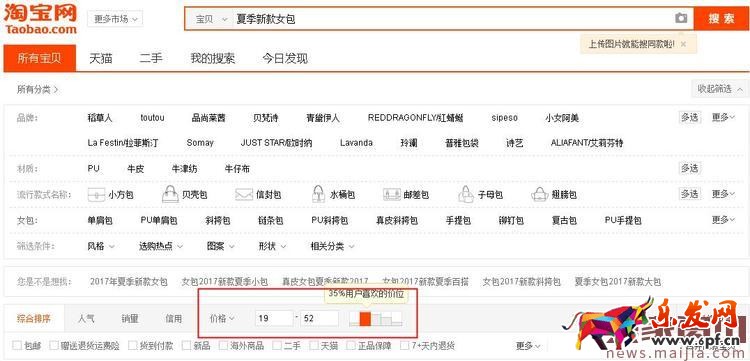Open the 价格 sort dropdown
Viewport: 750px width, 361px height.
(222, 318)
